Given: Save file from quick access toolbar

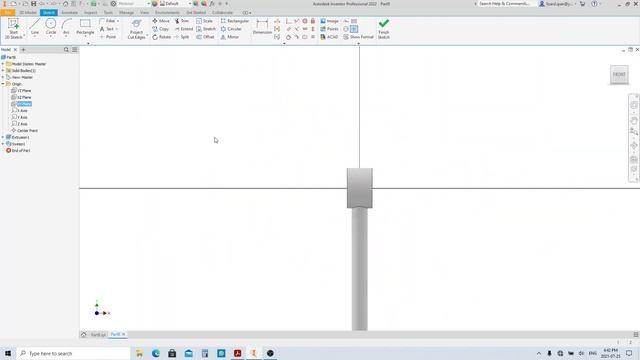Looking at the screenshot, I should click(33, 4).
